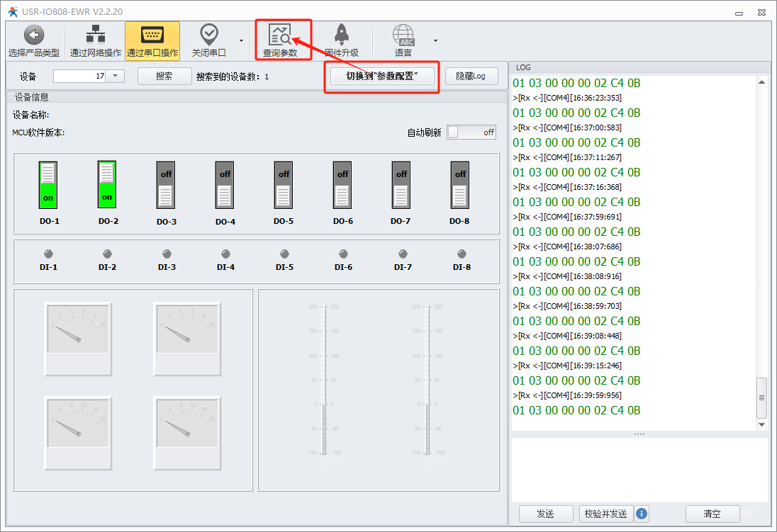Click the empty send message text area
This screenshot has width=777, height=532.
(x=639, y=470)
